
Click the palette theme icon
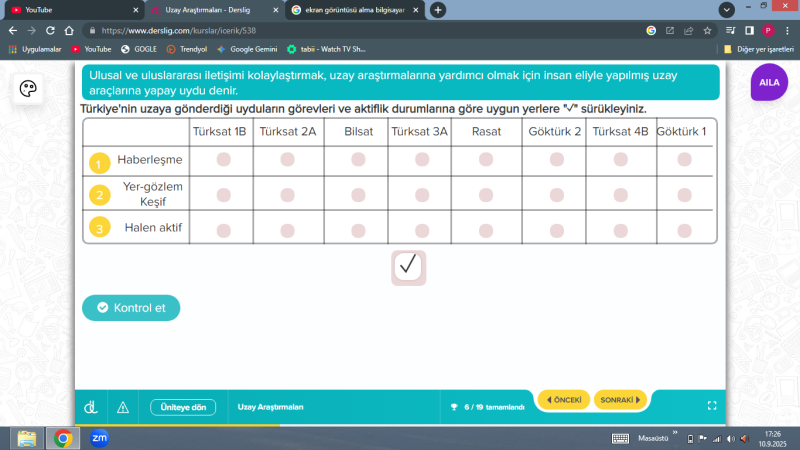28,89
